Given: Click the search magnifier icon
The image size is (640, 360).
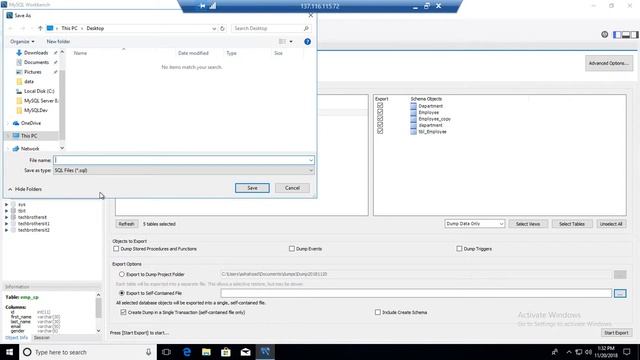Looking at the screenshot, I should coord(306,28).
